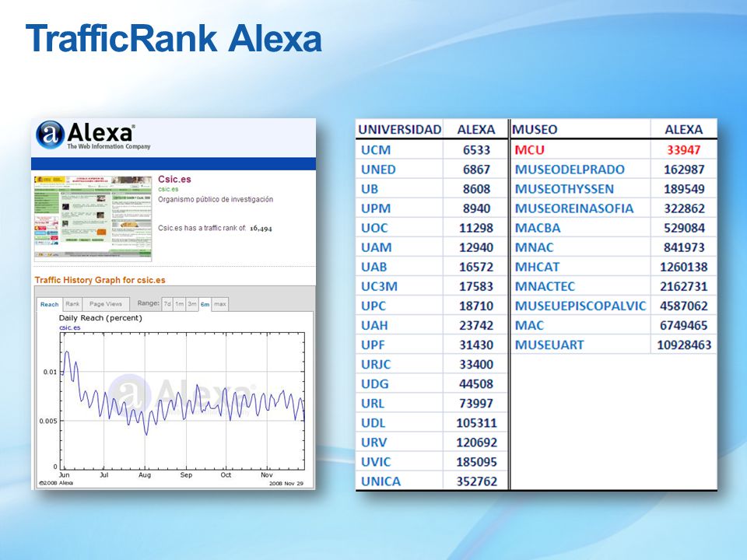Click the blue csic.es legend label above graph

(69, 327)
